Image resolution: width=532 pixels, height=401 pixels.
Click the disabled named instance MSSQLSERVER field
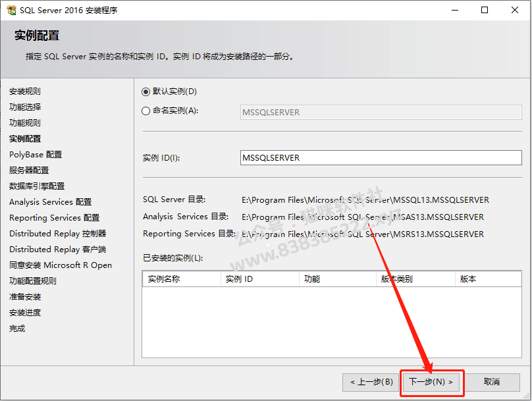click(x=381, y=113)
